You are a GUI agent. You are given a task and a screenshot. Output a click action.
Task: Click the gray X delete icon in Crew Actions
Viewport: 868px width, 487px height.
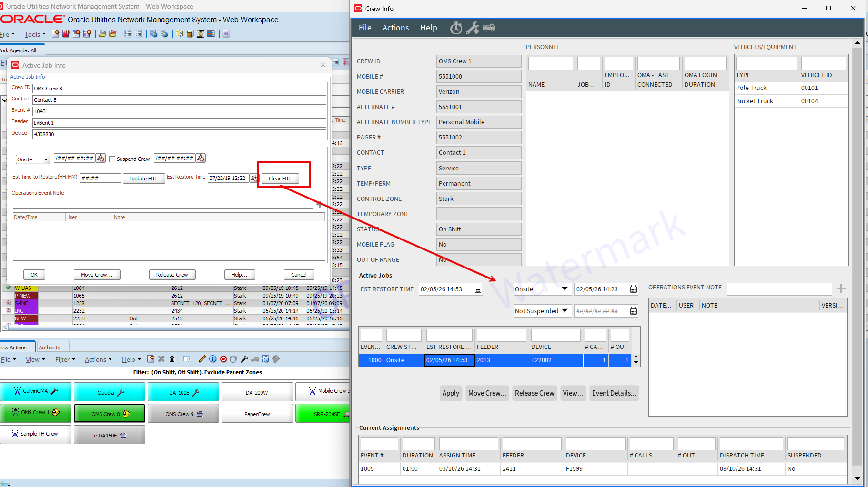(x=161, y=359)
